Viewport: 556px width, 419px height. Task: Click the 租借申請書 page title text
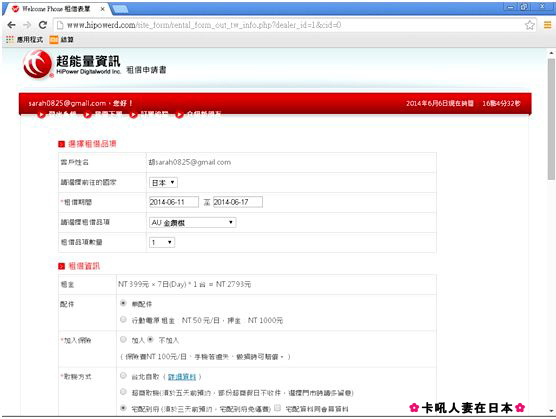pyautogui.click(x=146, y=70)
